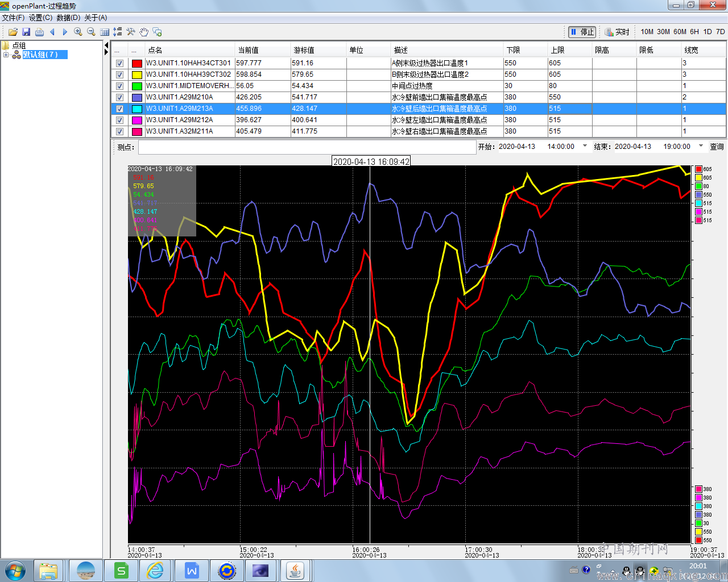Open the 关于(A) menu
Image resolution: width=728 pixels, height=582 pixels.
point(96,18)
